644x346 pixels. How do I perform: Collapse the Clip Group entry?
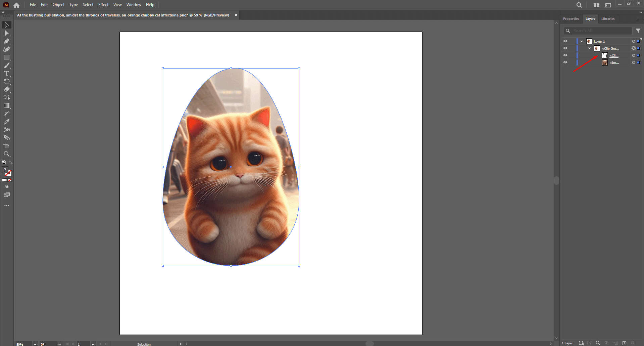pyautogui.click(x=589, y=48)
